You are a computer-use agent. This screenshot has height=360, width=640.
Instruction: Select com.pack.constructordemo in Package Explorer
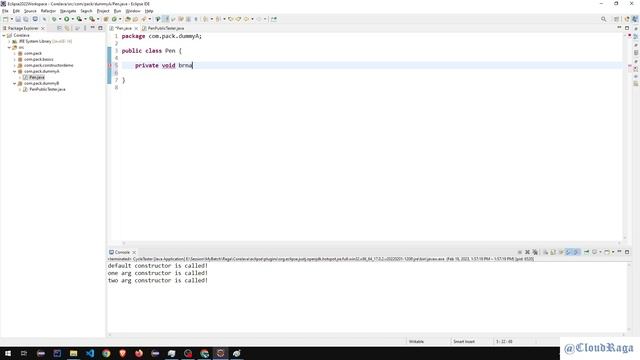[48, 65]
